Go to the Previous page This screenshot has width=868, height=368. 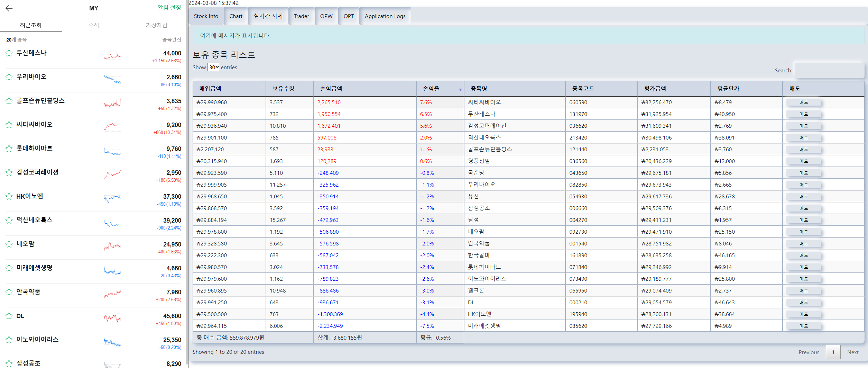click(x=809, y=352)
